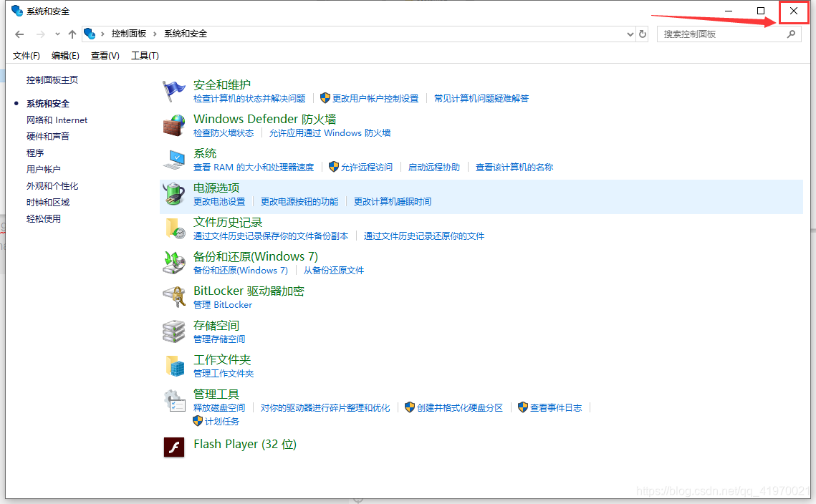Click 对你的驱动器进行碎片整理和优化 link

(325, 408)
